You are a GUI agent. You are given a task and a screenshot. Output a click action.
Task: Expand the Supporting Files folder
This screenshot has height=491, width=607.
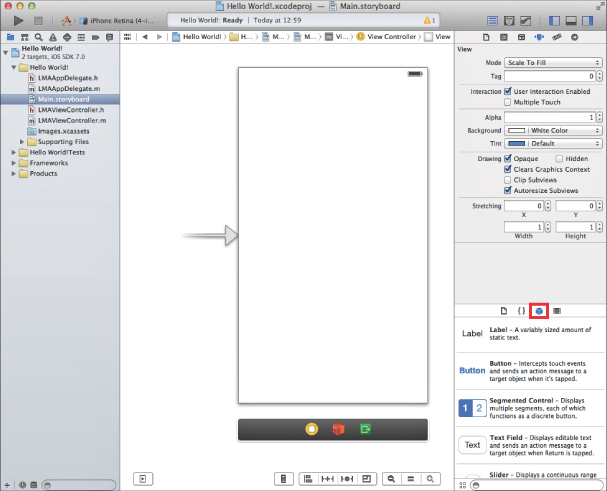tap(22, 142)
